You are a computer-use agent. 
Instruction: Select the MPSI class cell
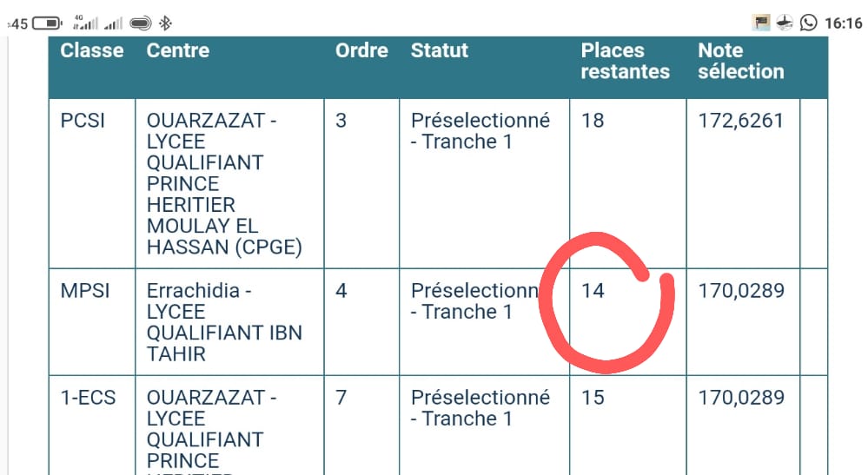click(x=85, y=290)
